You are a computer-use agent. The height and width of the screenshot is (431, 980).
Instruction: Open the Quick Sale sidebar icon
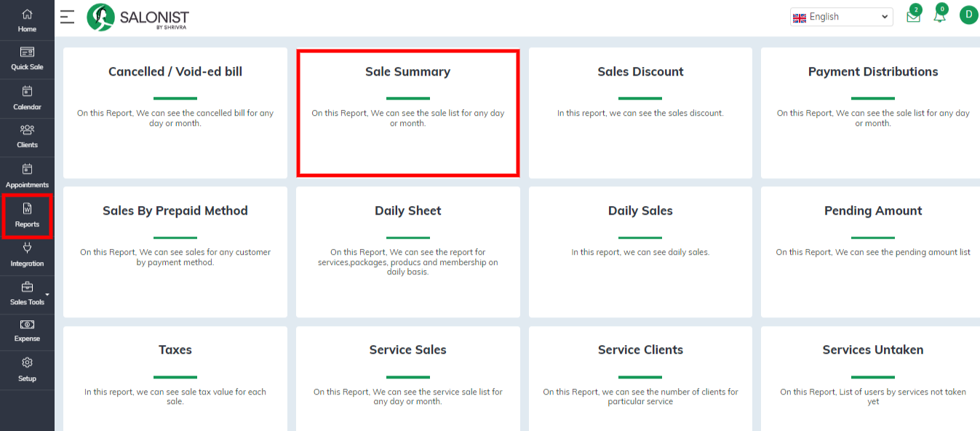(x=27, y=52)
